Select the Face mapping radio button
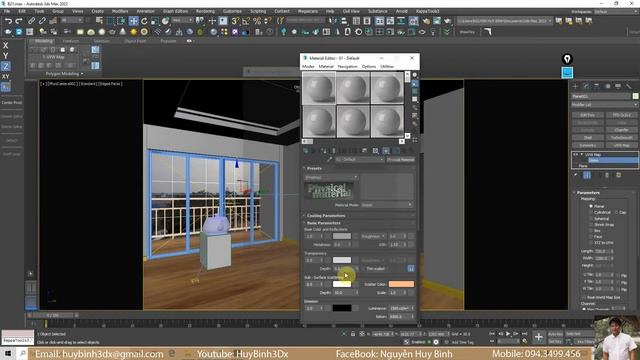The image size is (640, 360). pyautogui.click(x=591, y=236)
